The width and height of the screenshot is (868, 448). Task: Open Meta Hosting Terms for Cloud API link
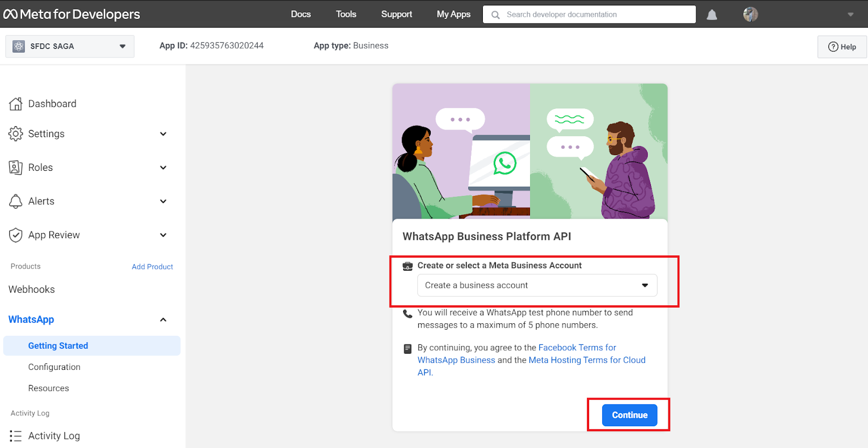(x=532, y=366)
